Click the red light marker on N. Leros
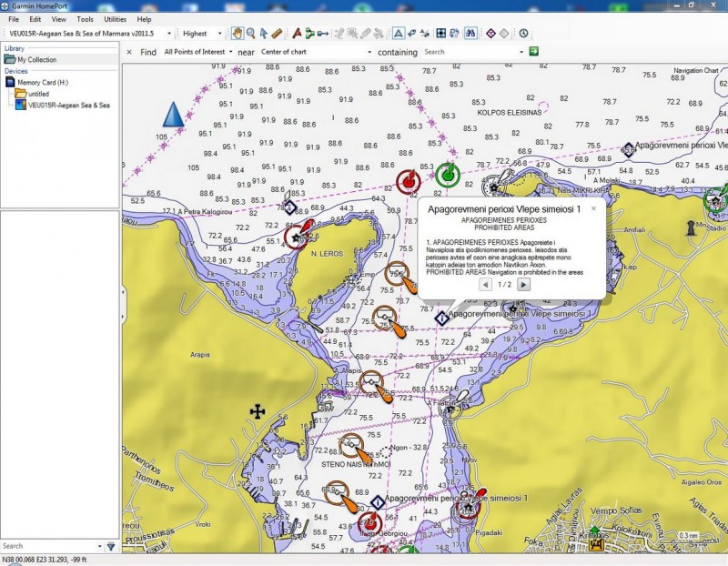 tap(298, 236)
